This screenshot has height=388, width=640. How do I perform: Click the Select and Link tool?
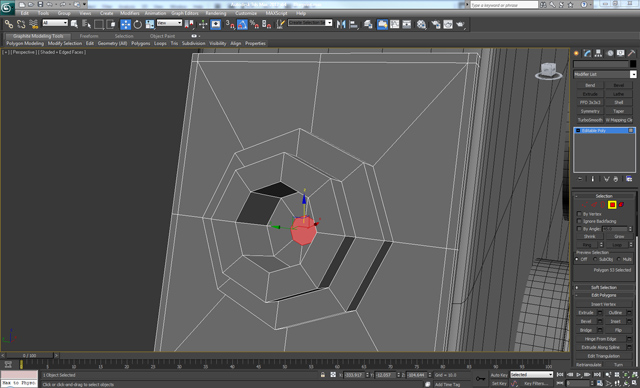pyautogui.click(x=9, y=24)
